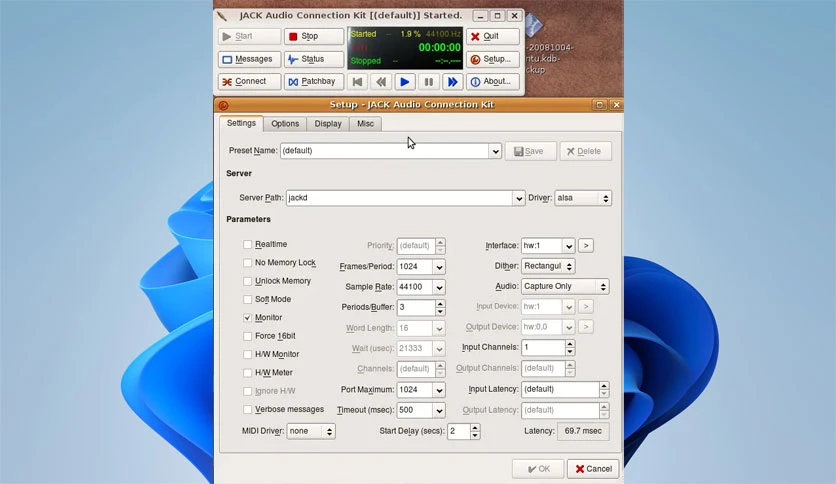The width and height of the screenshot is (836, 484).
Task: Click the JACK transport status display
Action: pyautogui.click(x=405, y=48)
